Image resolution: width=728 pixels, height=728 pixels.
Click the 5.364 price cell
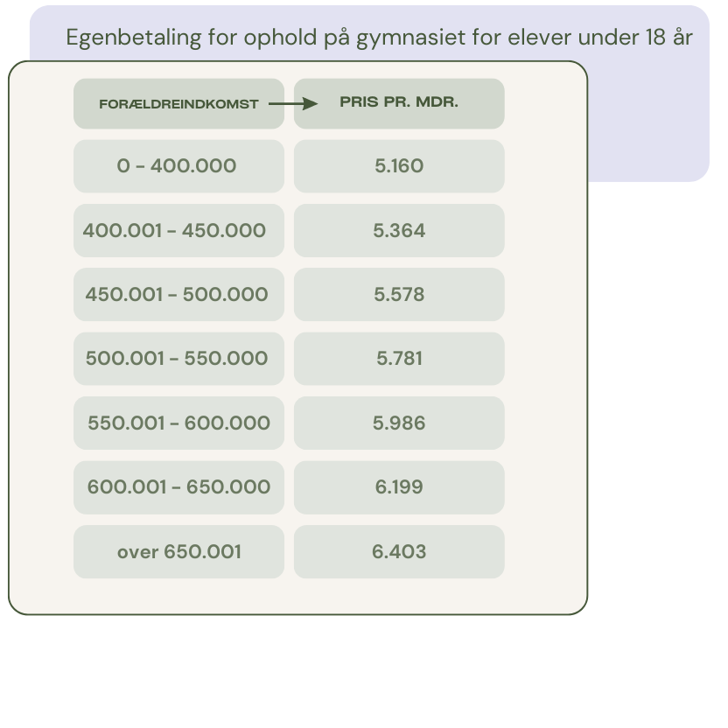point(399,230)
